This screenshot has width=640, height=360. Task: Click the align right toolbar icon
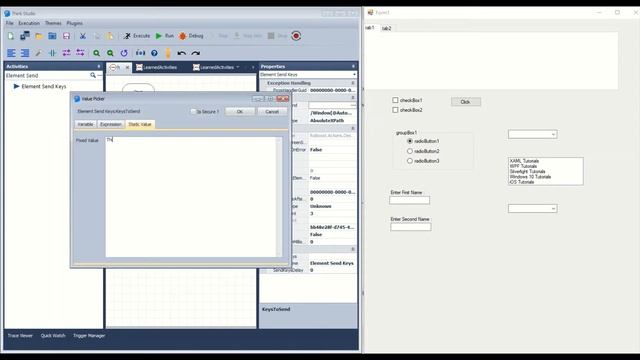coord(25,53)
